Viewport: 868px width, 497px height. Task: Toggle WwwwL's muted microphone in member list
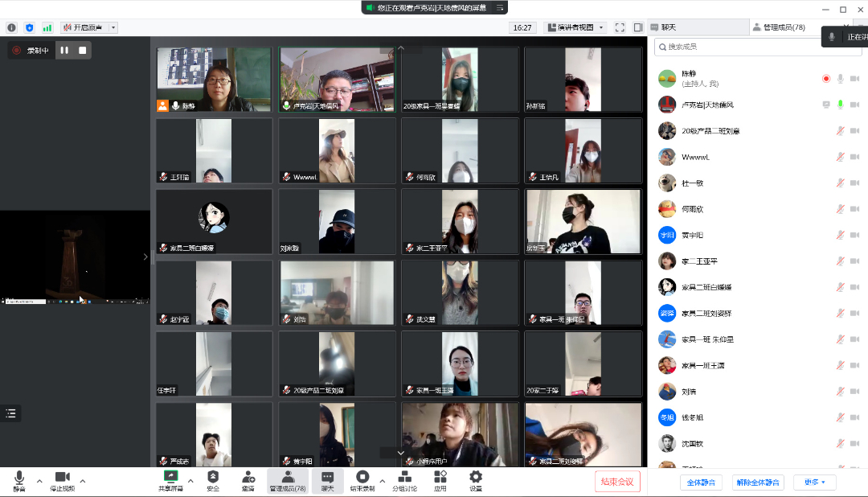(x=840, y=157)
